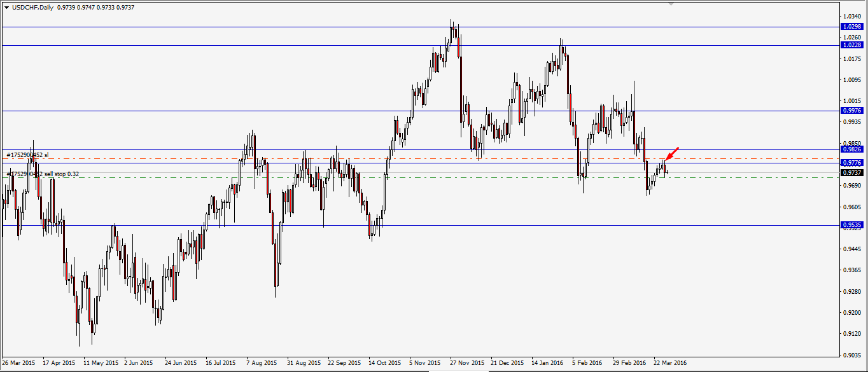
Task: Click the black 0.9737 current price tag
Action: click(x=851, y=172)
